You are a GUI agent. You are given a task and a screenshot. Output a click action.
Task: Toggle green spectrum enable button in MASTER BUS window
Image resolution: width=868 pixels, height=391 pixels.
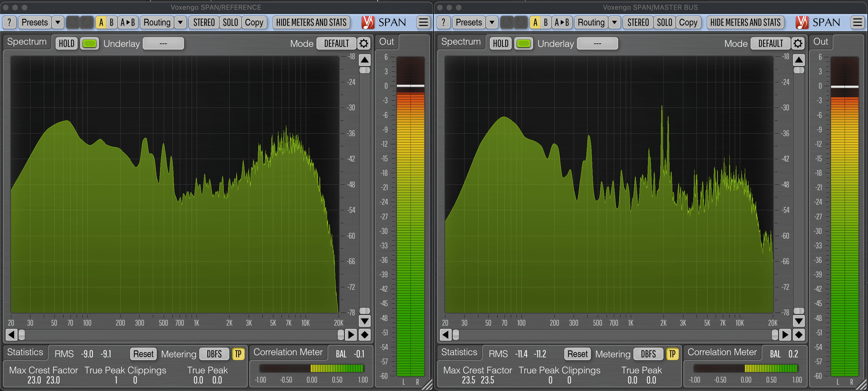(523, 43)
